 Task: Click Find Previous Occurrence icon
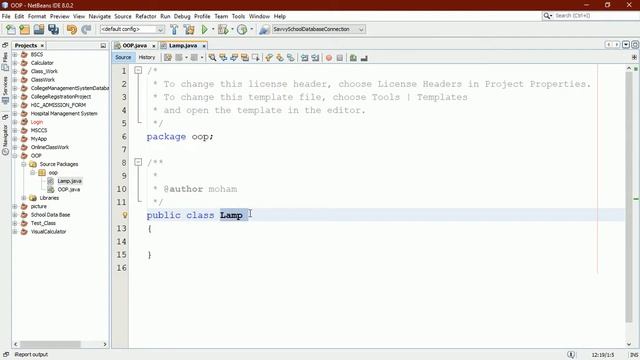click(223, 58)
